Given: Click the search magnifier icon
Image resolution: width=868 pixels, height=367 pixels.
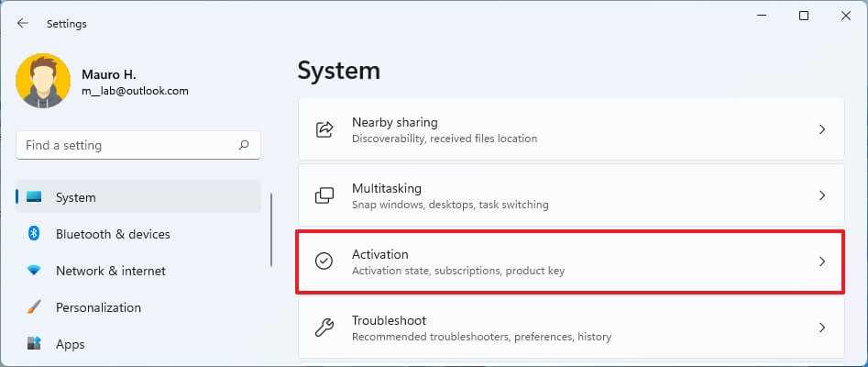Looking at the screenshot, I should tap(244, 145).
